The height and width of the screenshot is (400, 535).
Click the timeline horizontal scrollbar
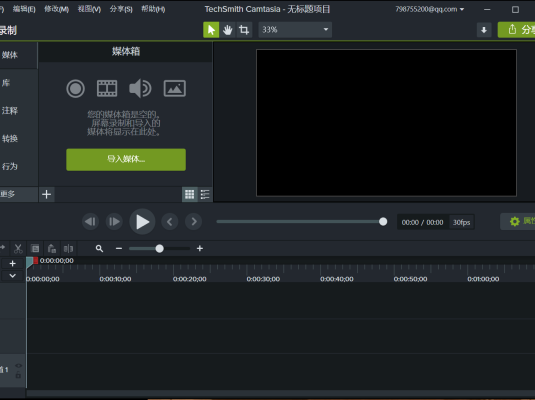point(280,394)
